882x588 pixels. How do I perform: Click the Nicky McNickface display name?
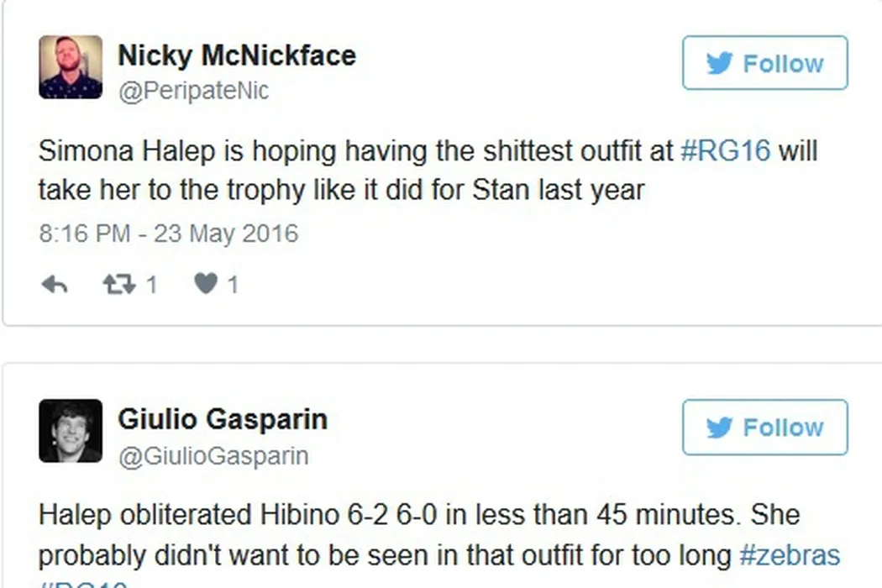(x=237, y=55)
